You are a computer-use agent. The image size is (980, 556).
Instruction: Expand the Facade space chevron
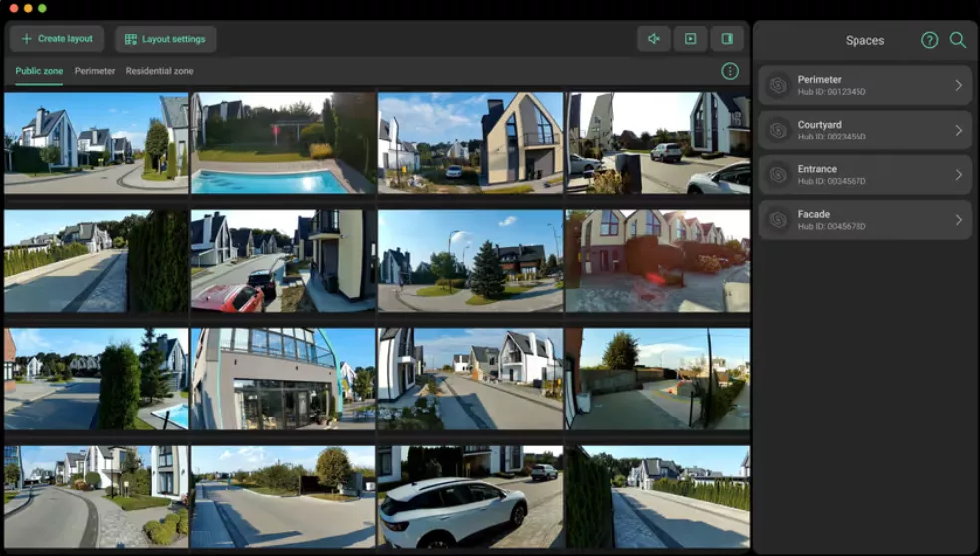(x=958, y=220)
